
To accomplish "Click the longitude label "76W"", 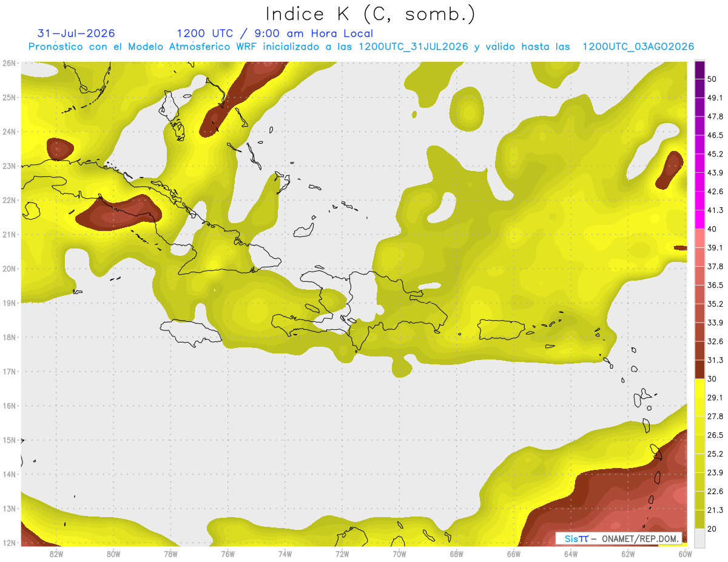I will [227, 554].
